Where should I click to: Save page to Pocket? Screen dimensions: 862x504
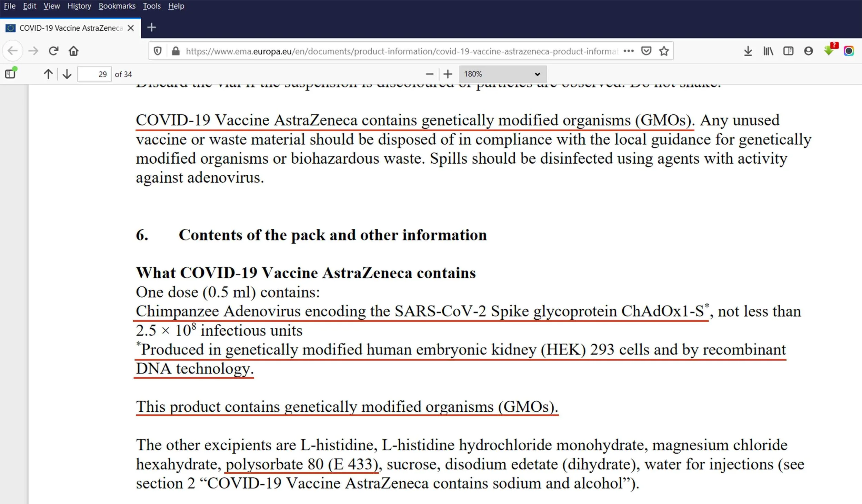(646, 51)
